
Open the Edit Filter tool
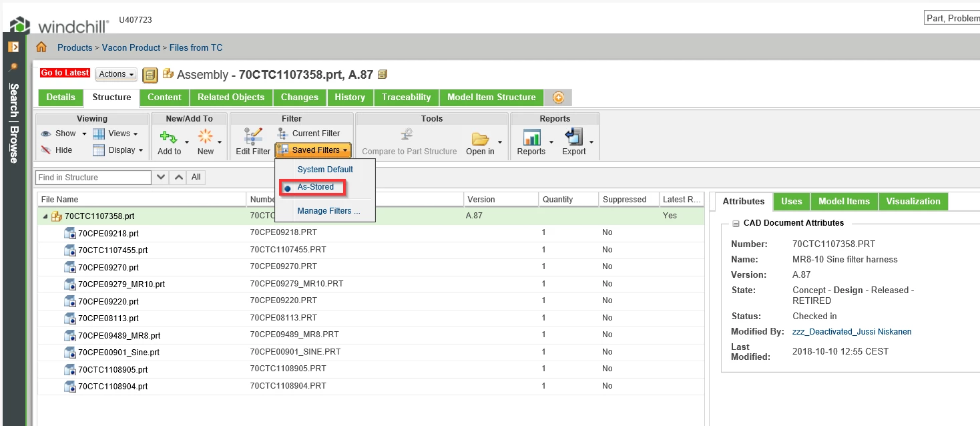point(253,142)
